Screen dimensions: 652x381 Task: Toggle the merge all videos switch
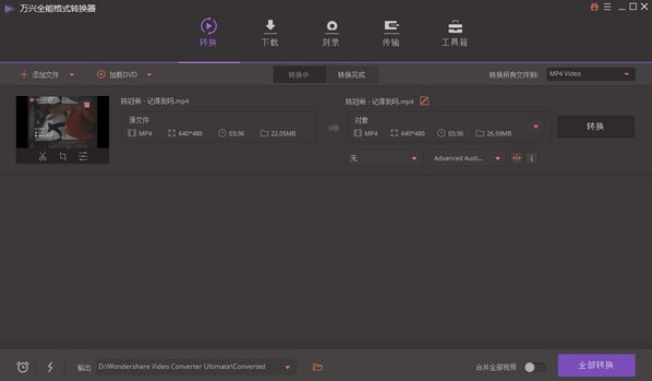pyautogui.click(x=535, y=367)
